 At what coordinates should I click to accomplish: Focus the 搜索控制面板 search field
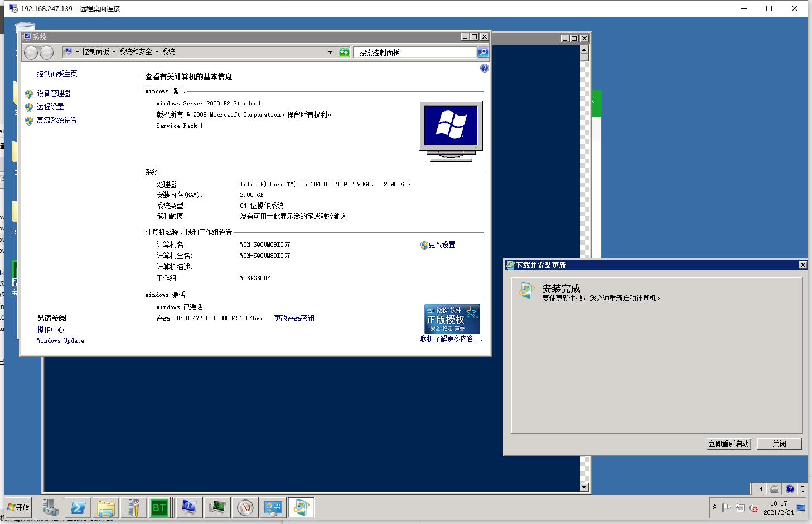pyautogui.click(x=416, y=52)
